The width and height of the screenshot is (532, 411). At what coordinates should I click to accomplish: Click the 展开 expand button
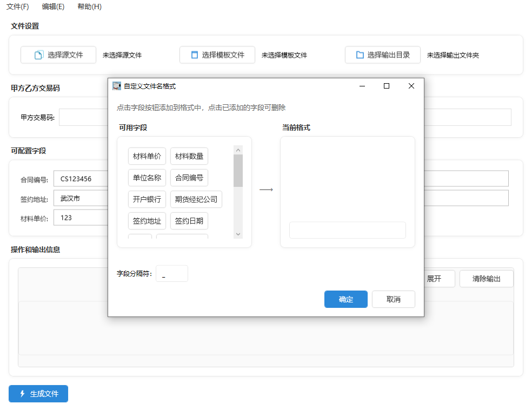[x=434, y=279]
